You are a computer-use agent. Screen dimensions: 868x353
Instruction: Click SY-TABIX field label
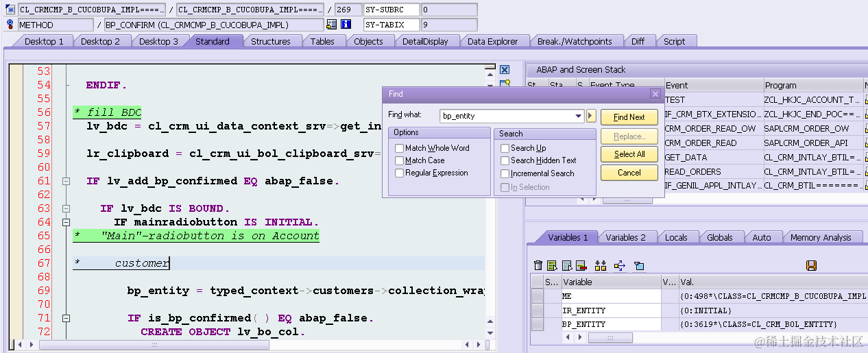click(391, 25)
